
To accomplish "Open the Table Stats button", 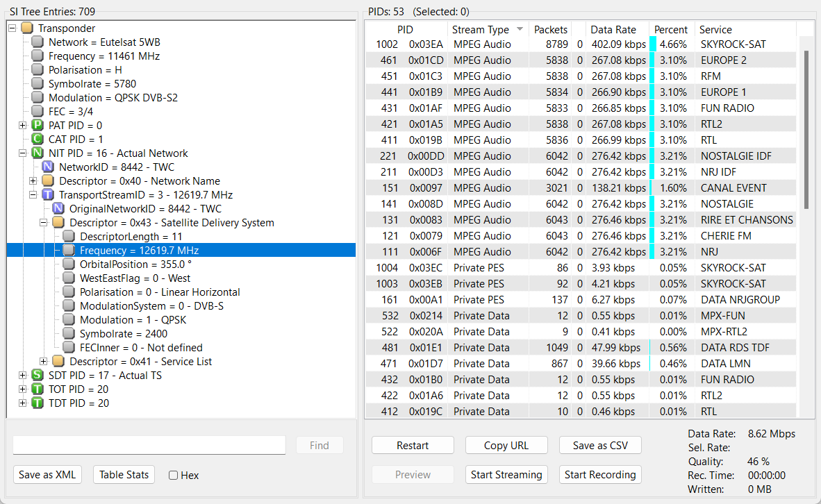I will (124, 475).
